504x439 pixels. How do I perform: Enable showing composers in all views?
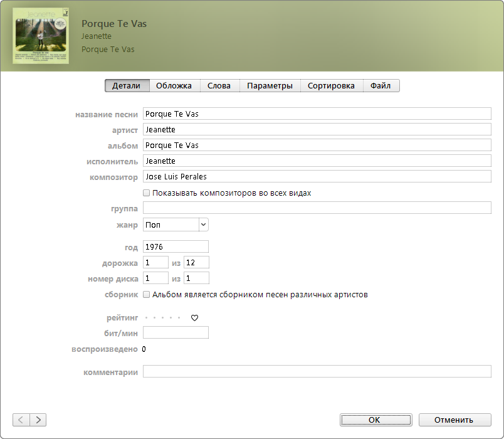click(147, 193)
